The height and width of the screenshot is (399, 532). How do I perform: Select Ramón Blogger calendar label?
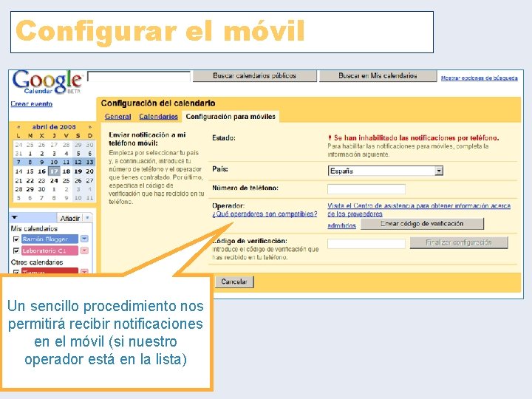50,239
